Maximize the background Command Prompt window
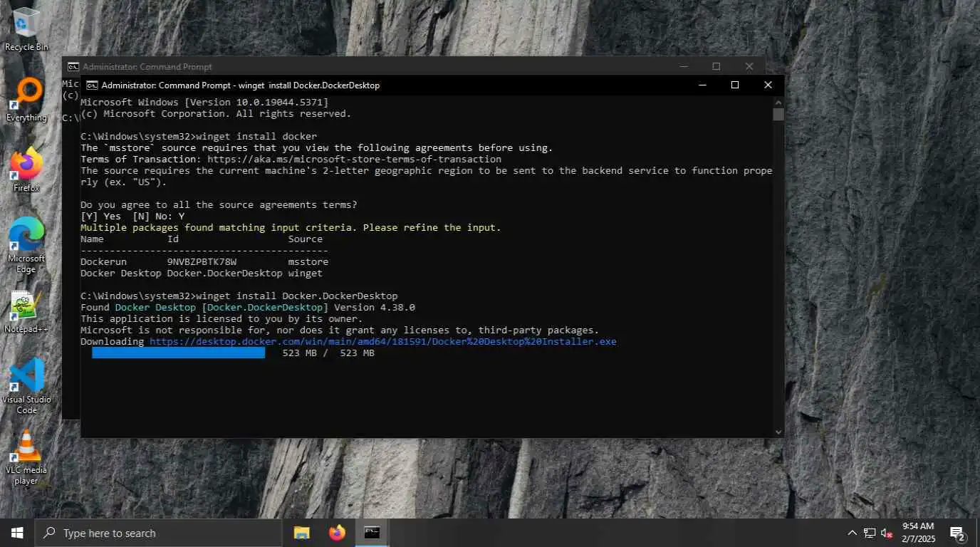980x547 pixels. [x=716, y=66]
